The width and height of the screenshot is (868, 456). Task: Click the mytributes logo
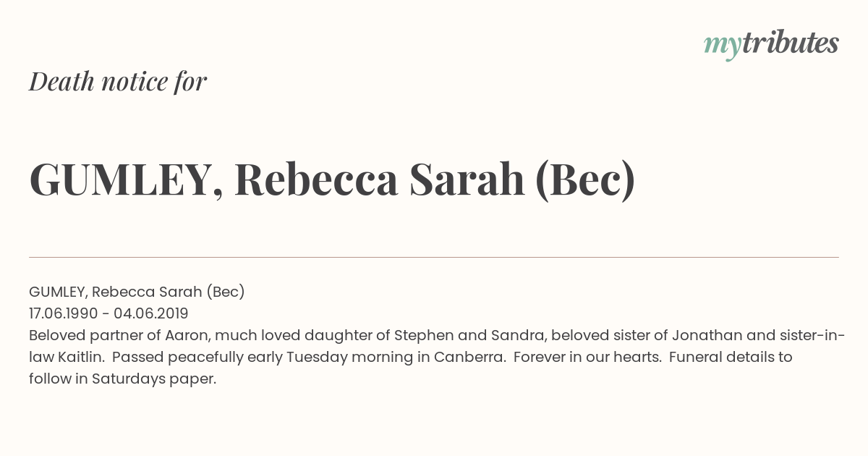click(771, 44)
